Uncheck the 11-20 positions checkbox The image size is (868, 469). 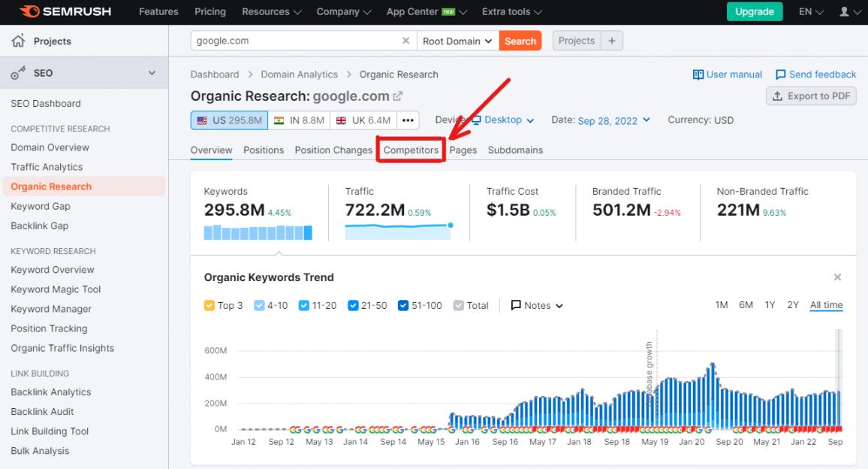(x=304, y=306)
